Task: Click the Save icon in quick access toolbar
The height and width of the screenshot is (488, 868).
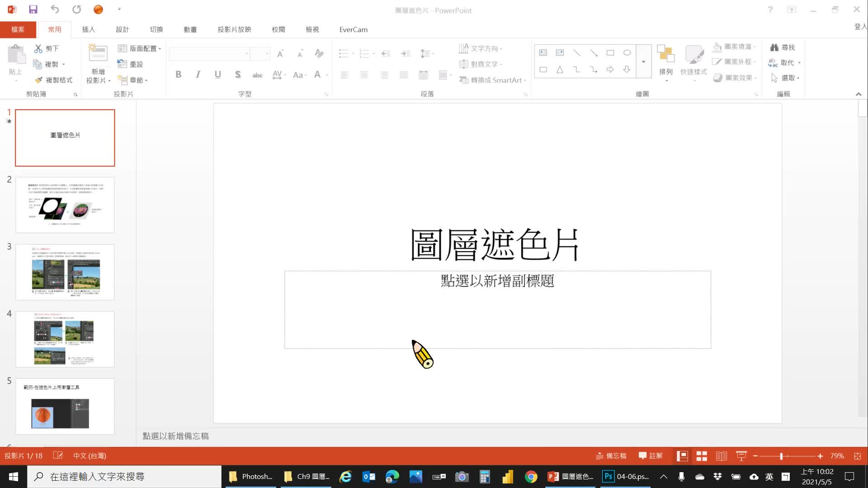Action: (x=33, y=9)
